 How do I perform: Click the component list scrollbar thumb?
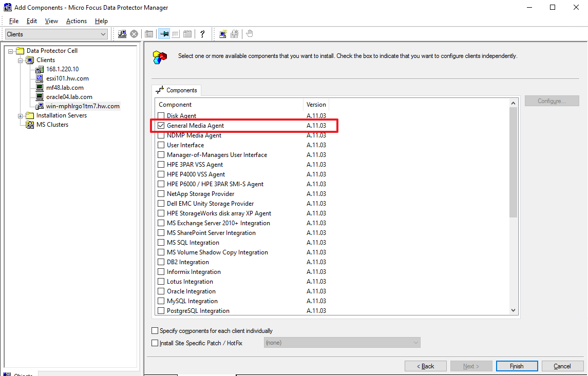[514, 162]
